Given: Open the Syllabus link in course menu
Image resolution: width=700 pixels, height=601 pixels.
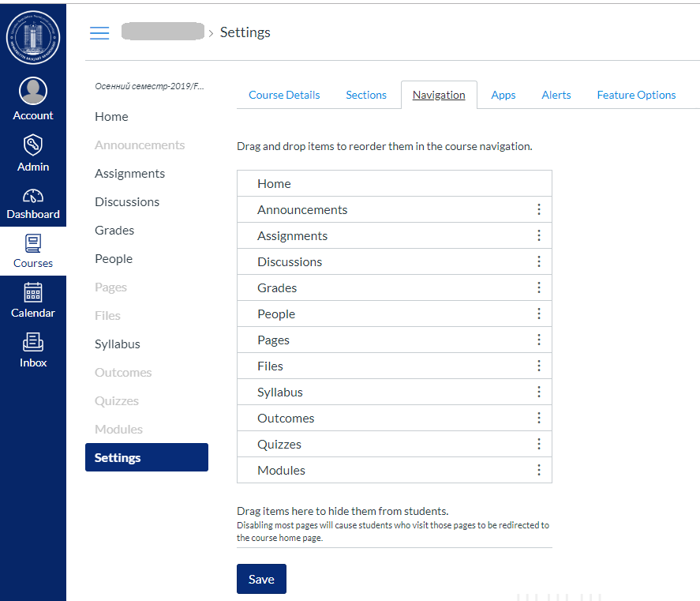Looking at the screenshot, I should 118,344.
